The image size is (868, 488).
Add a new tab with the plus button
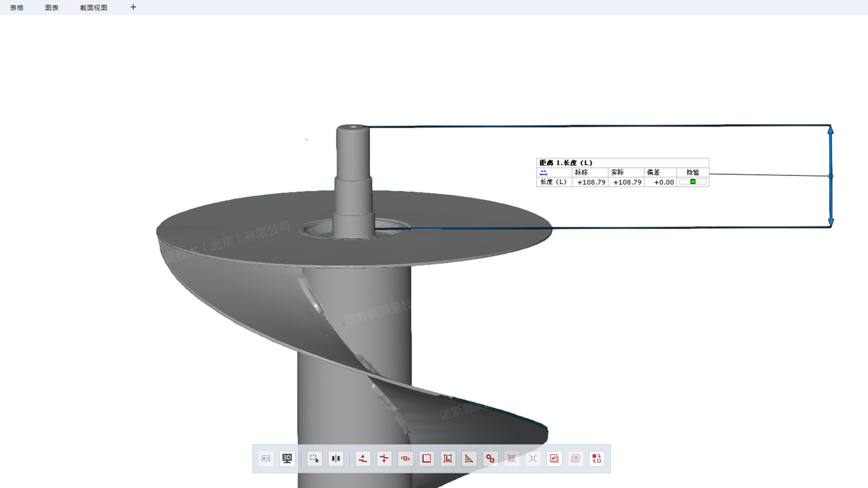click(133, 7)
